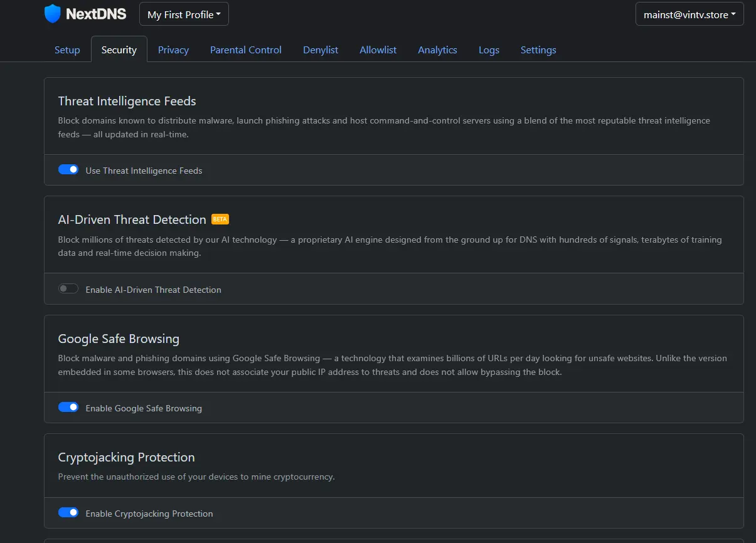Click the NextDNS brand name text
This screenshot has width=756, height=543.
coord(96,14)
